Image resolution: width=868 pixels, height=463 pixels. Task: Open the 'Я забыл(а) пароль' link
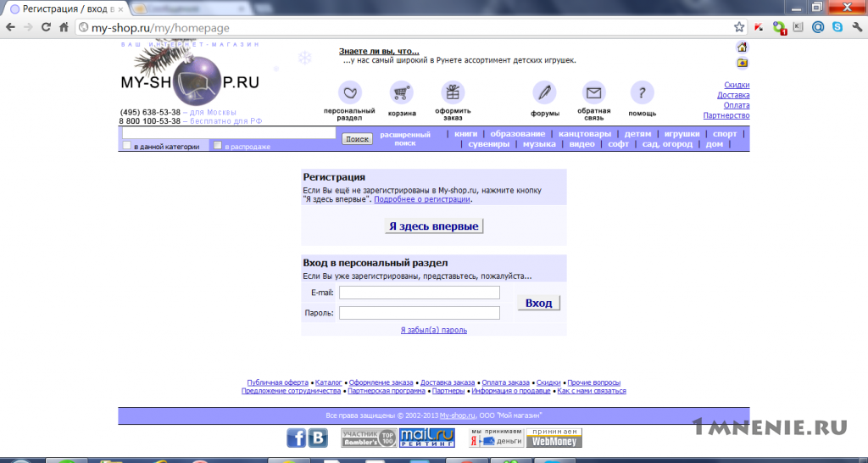434,330
